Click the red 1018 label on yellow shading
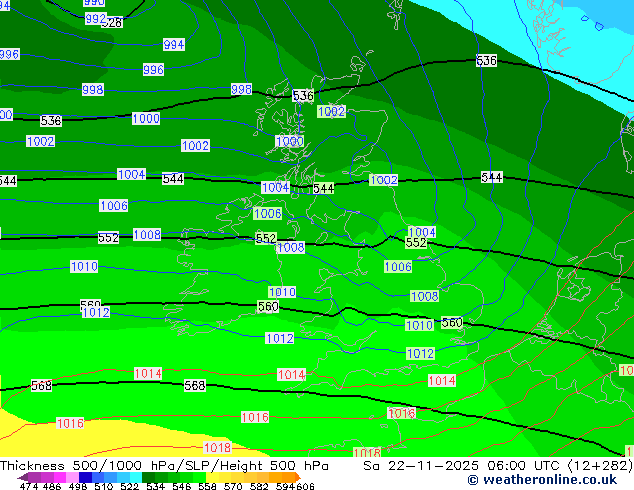The width and height of the screenshot is (634, 490). click(218, 448)
